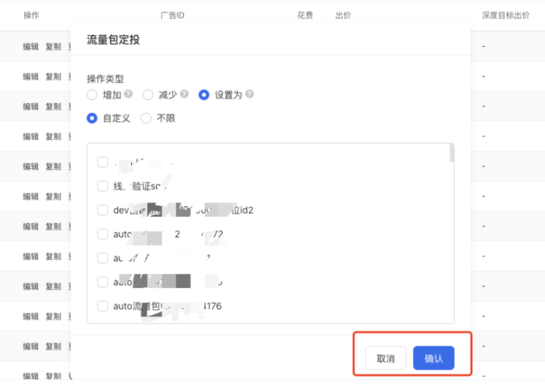Select the 增加 radio button
This screenshot has height=392, width=545.
92,95
